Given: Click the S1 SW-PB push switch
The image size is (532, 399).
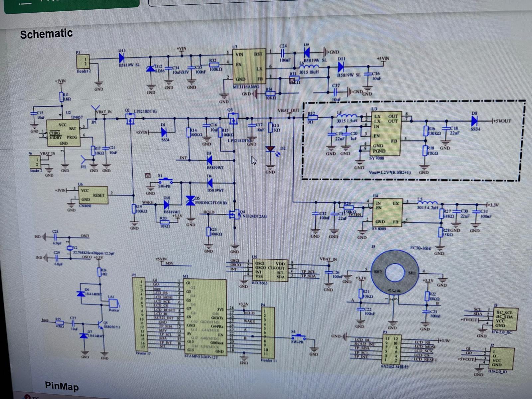Looking at the screenshot, I should (x=165, y=181).
